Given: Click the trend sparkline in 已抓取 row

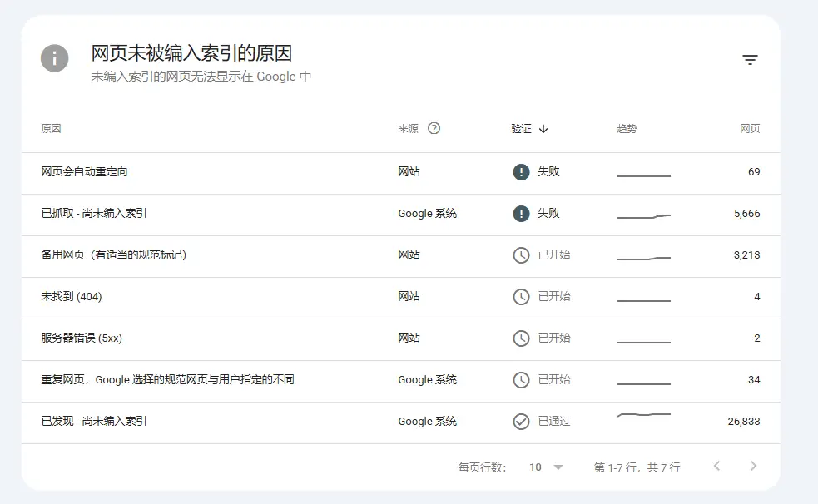Looking at the screenshot, I should pyautogui.click(x=644, y=215).
